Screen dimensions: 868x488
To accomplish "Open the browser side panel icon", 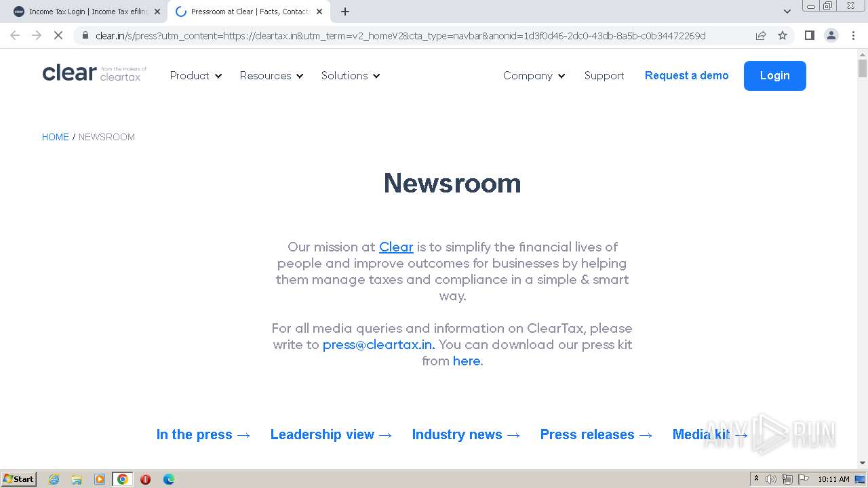I will coord(809,35).
